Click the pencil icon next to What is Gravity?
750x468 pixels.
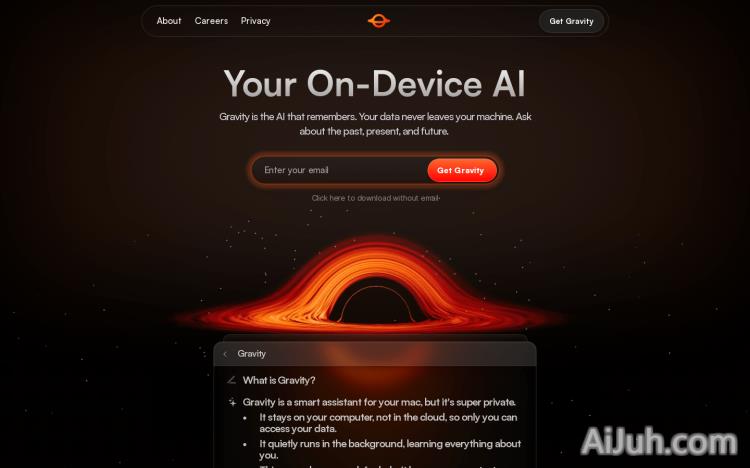coord(232,380)
